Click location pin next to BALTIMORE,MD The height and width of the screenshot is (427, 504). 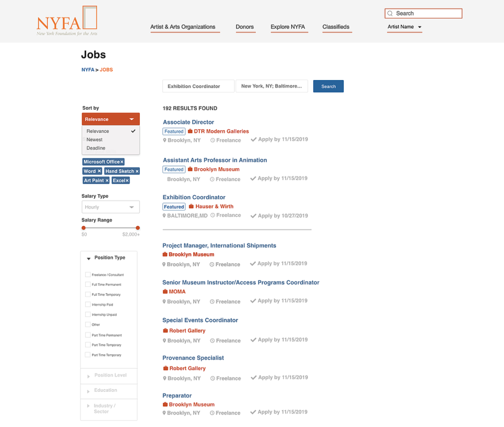(164, 216)
